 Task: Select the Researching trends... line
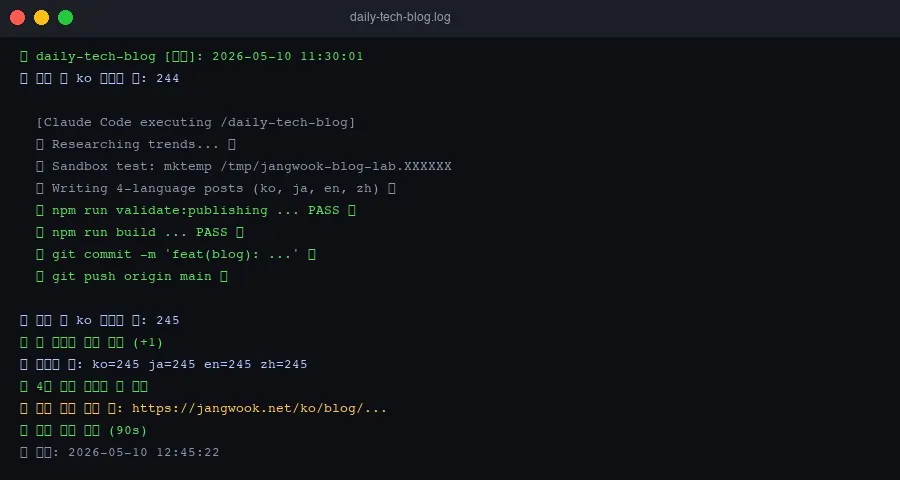click(136, 144)
